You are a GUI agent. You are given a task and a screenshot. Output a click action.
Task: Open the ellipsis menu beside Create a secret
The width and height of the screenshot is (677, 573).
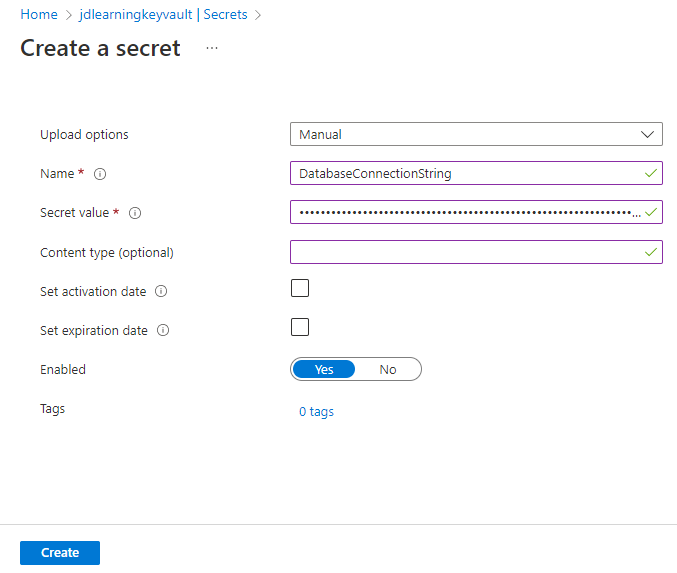coord(212,48)
